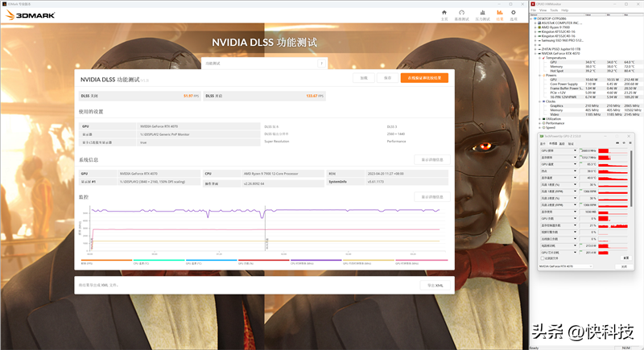Click show details button in 系统信息 section
The width and height of the screenshot is (644, 350).
(x=432, y=159)
